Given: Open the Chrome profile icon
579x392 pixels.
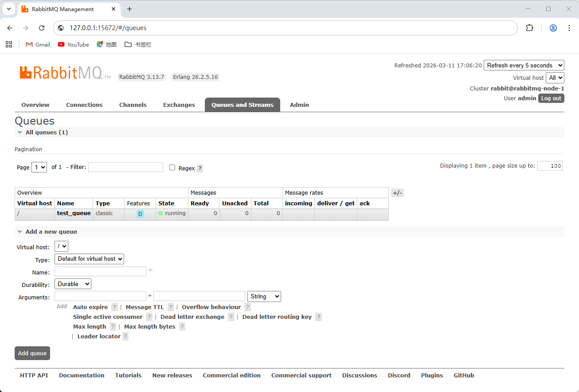Looking at the screenshot, I should 553,28.
